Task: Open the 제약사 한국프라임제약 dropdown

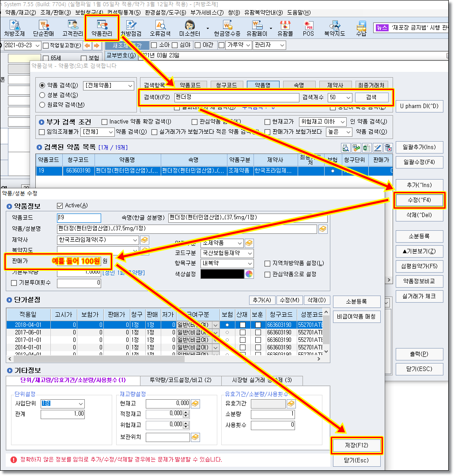Action: (x=135, y=240)
